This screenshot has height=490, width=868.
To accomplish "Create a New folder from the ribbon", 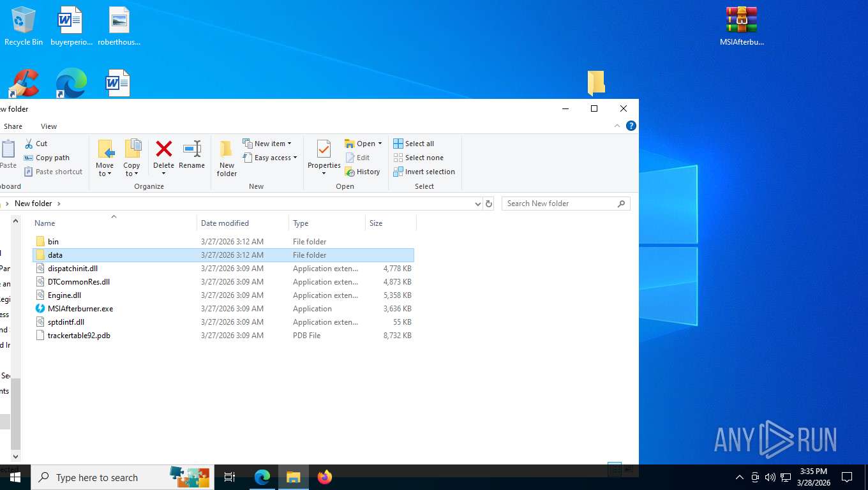I will pyautogui.click(x=227, y=158).
